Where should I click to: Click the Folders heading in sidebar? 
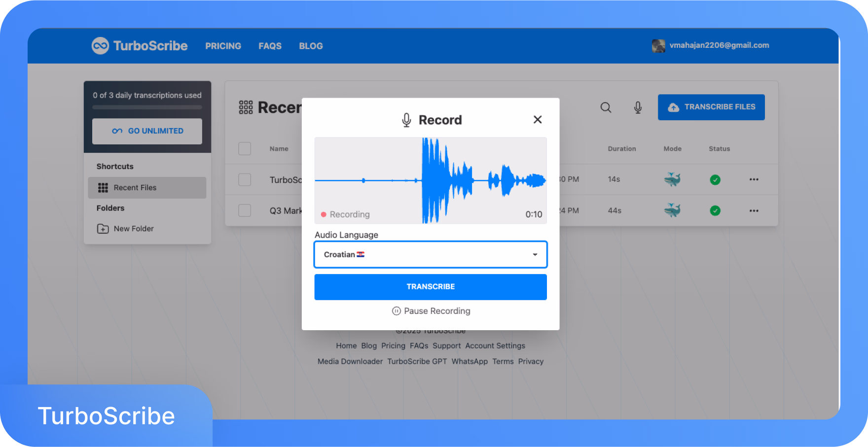[110, 208]
